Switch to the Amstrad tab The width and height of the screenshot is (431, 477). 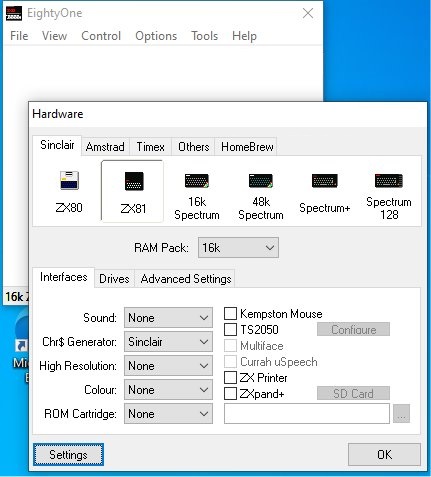pos(105,147)
